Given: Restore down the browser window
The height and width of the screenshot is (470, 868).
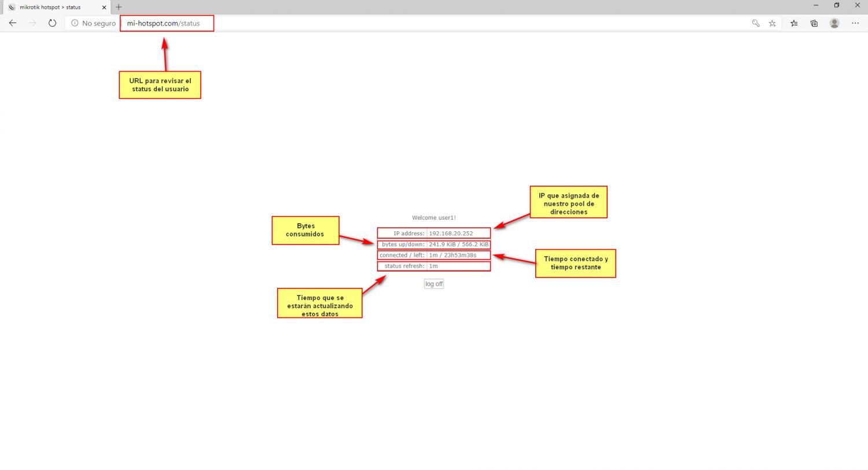Looking at the screenshot, I should pyautogui.click(x=836, y=6).
